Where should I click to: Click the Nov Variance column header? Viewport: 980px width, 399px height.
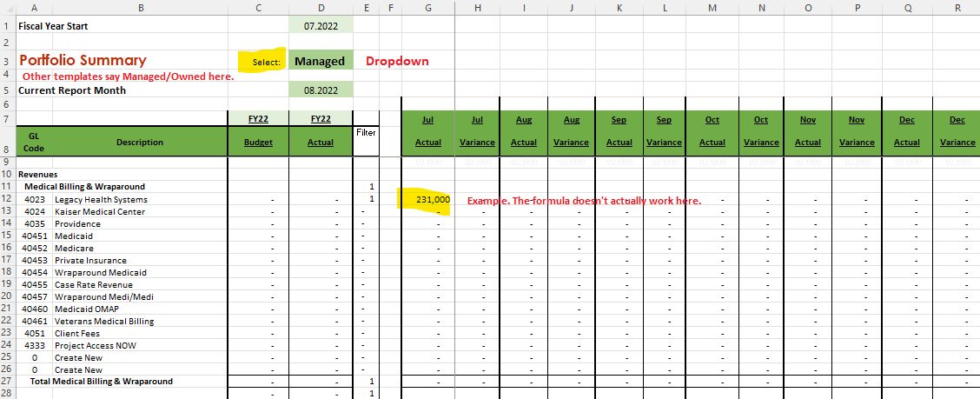[x=857, y=142]
